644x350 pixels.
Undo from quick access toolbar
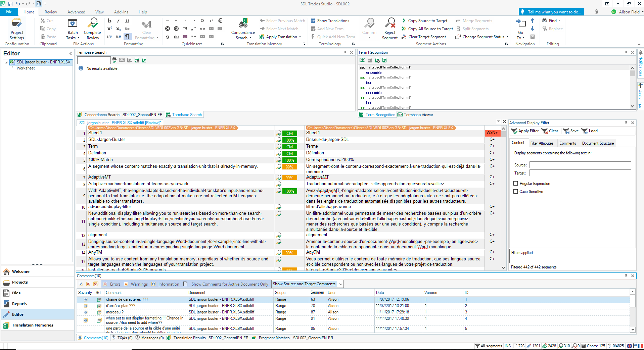tap(18, 4)
